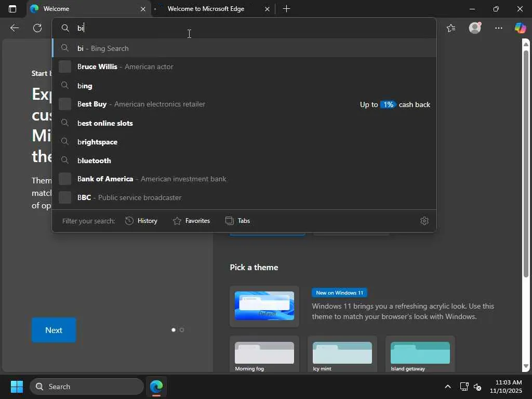This screenshot has height=399, width=532.
Task: Select the BBC suggestion
Action: pos(244,197)
